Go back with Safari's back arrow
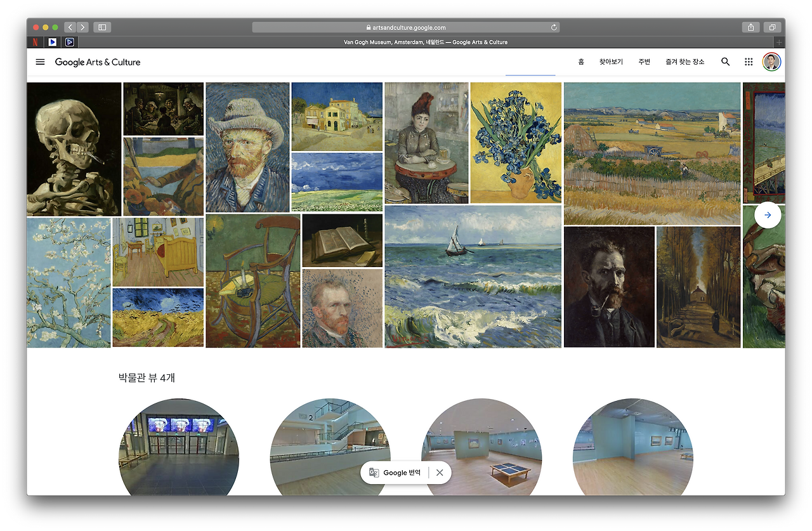Image resolution: width=812 pixels, height=531 pixels. click(70, 27)
